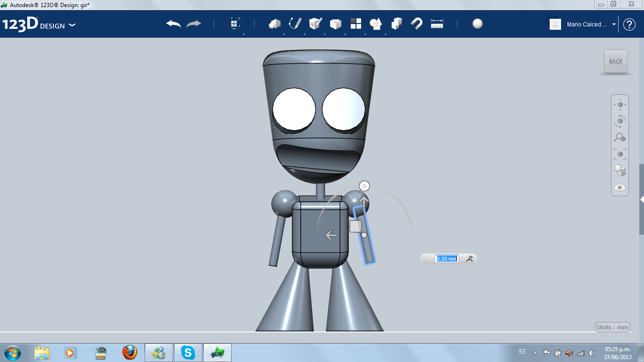Undo the last action

point(173,24)
